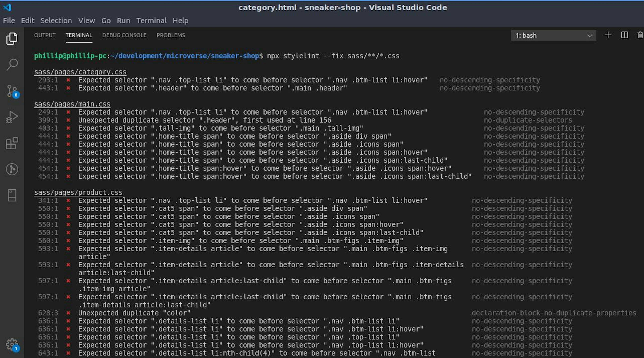Open the File menu
This screenshot has width=644, height=358.
pos(9,20)
